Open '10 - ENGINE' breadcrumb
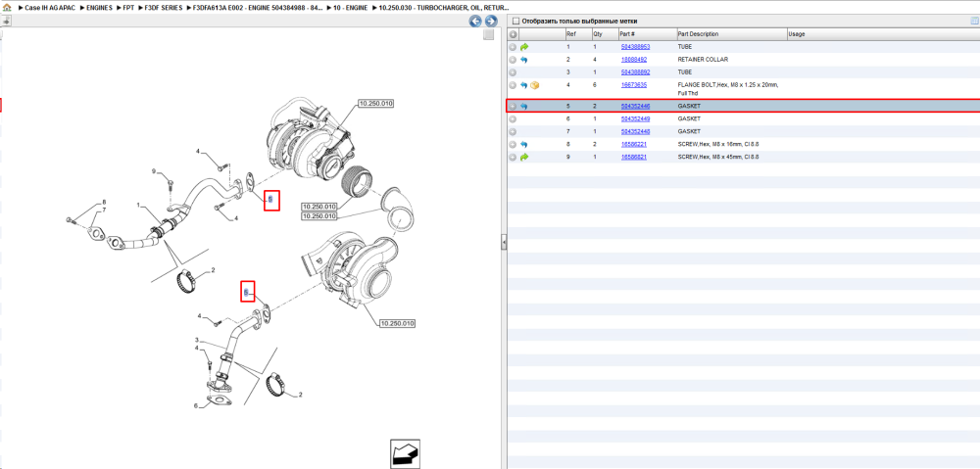Image resolution: width=980 pixels, height=469 pixels. (x=350, y=8)
